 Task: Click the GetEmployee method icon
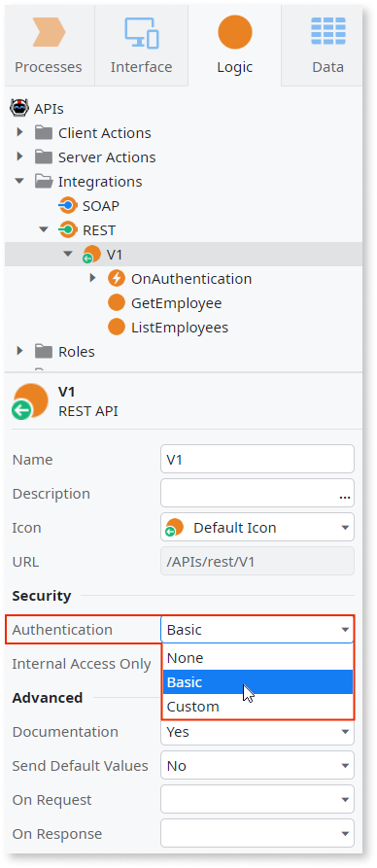[117, 303]
